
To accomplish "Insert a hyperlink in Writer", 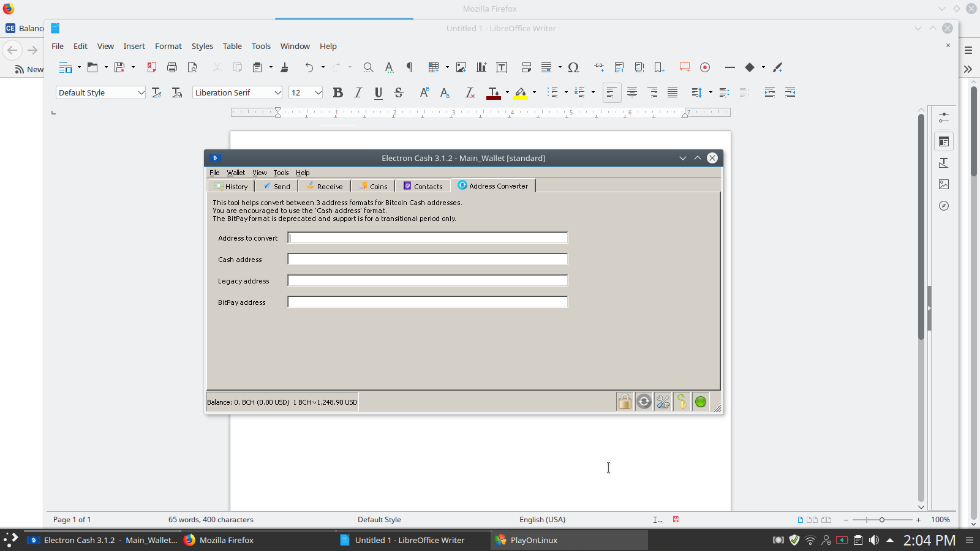I will tap(599, 67).
